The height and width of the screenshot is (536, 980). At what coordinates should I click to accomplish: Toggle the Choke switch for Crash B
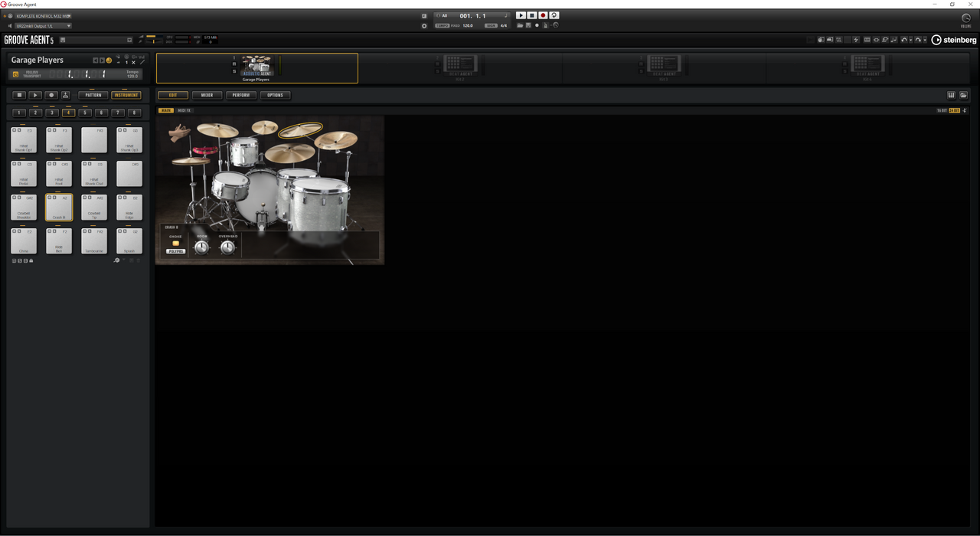click(x=175, y=243)
